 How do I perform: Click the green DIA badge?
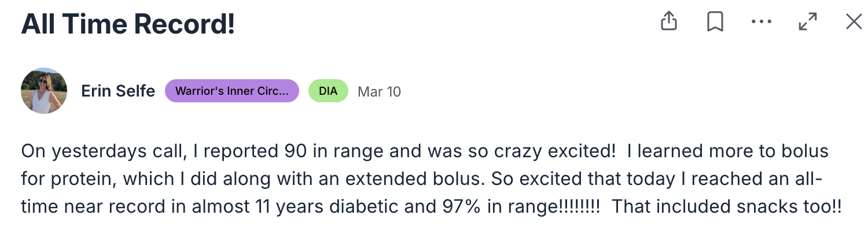tap(328, 91)
